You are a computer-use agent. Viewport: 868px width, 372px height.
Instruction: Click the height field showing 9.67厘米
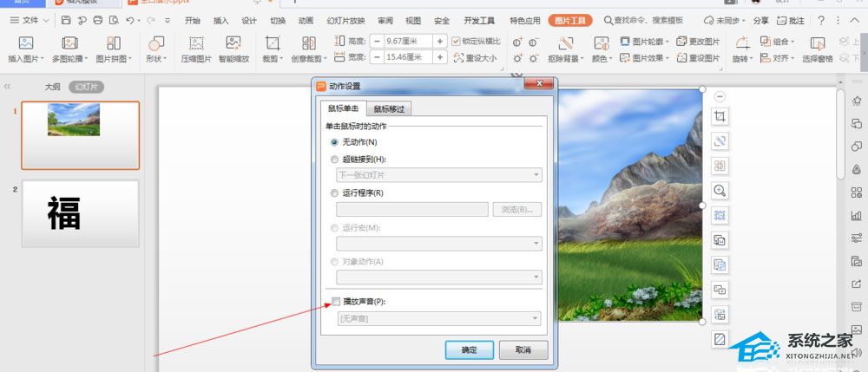tap(409, 42)
